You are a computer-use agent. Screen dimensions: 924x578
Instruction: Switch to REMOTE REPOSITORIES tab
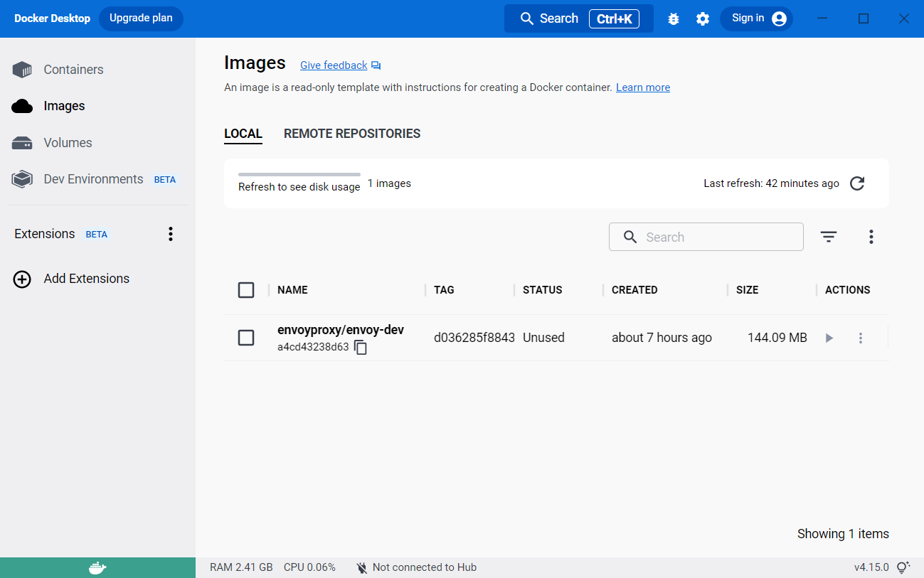(x=352, y=134)
